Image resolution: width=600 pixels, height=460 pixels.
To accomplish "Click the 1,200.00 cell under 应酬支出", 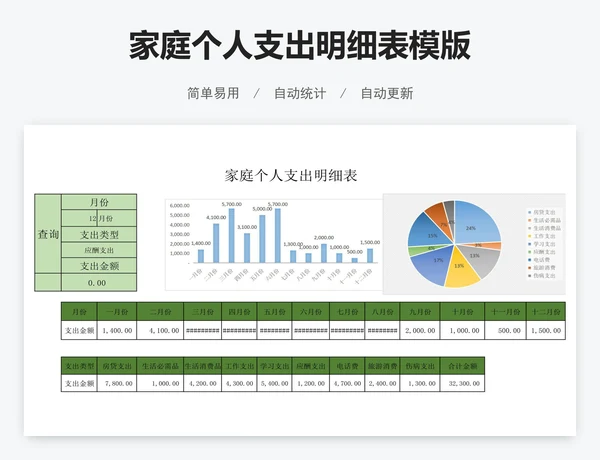I will coord(311,383).
